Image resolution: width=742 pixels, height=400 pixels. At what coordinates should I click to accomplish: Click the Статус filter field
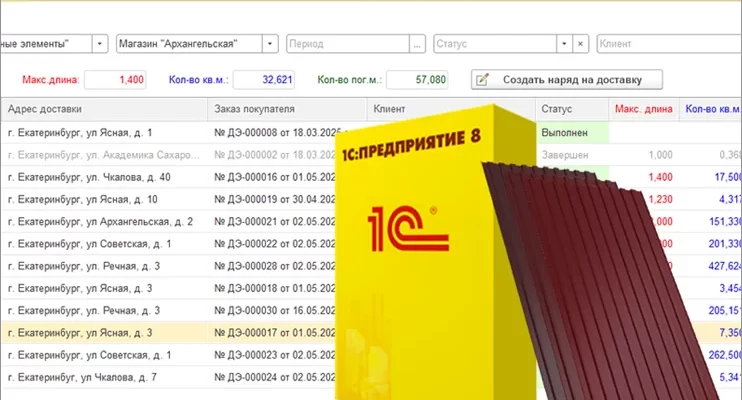pos(495,44)
